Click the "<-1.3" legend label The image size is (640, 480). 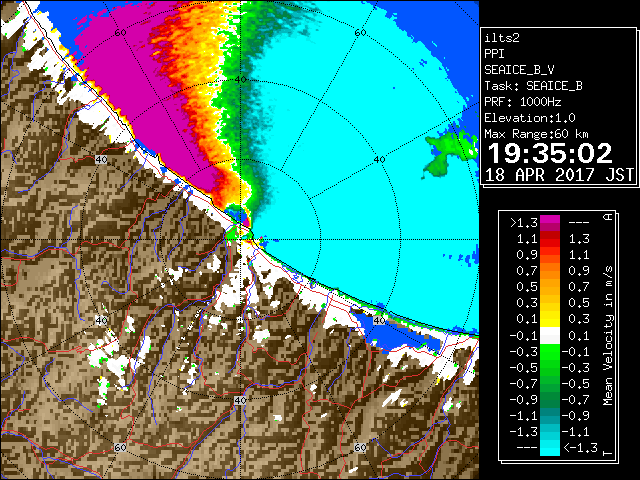pos(580,448)
